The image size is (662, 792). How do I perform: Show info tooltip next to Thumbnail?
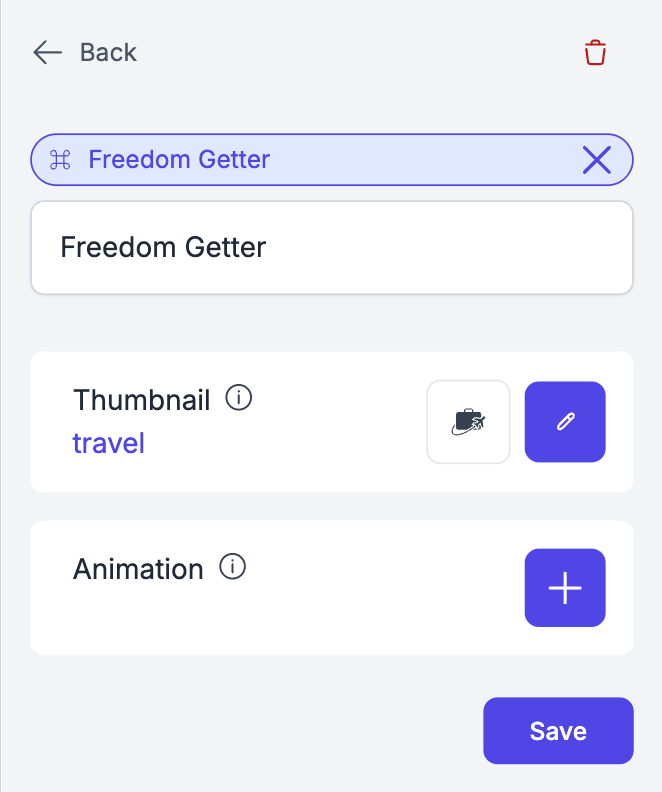[239, 399]
